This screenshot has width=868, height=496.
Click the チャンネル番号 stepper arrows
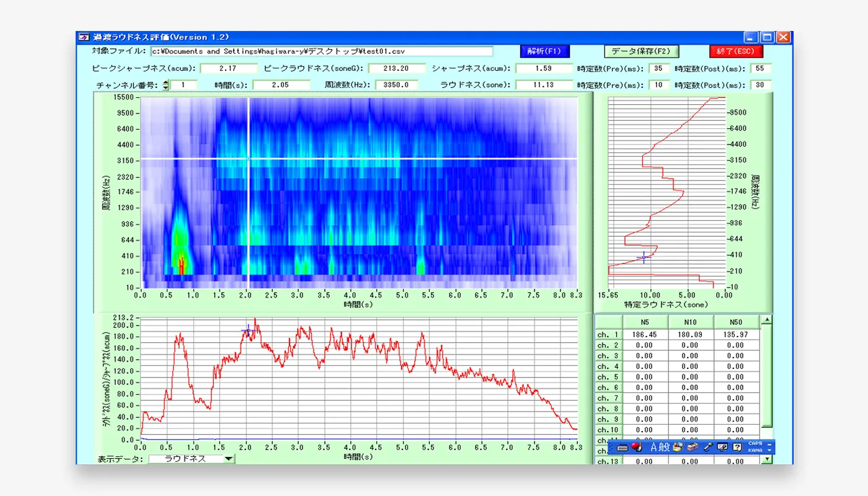[166, 85]
